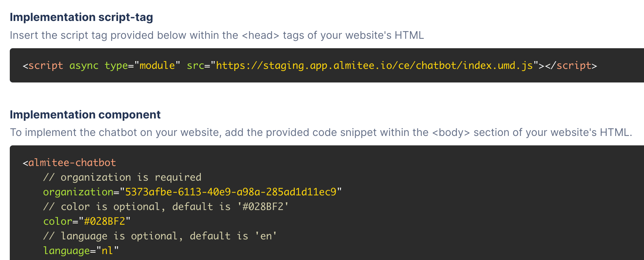Click the async keyword in the script tag
The height and width of the screenshot is (260, 644).
tap(84, 65)
